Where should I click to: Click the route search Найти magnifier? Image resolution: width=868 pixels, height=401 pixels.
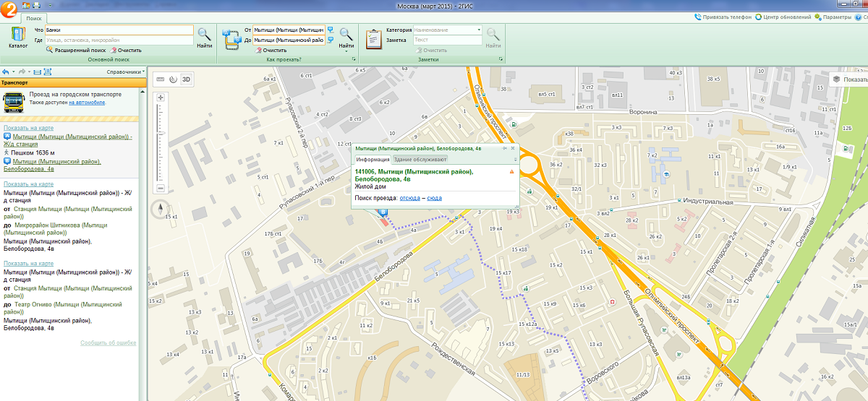[346, 37]
